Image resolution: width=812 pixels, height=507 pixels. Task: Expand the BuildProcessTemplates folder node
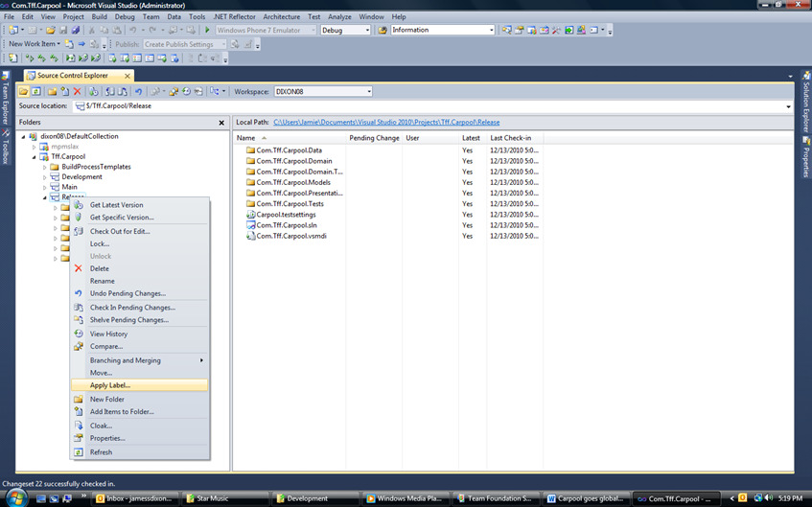tap(44, 167)
